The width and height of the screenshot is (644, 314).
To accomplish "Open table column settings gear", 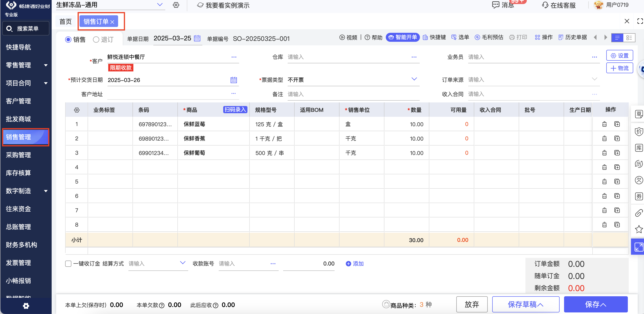I will (x=77, y=110).
